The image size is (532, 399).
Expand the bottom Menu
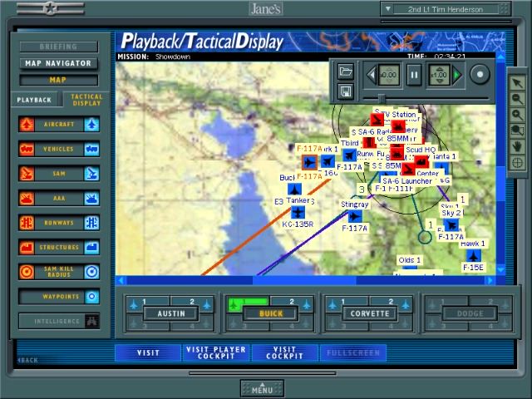262,389
